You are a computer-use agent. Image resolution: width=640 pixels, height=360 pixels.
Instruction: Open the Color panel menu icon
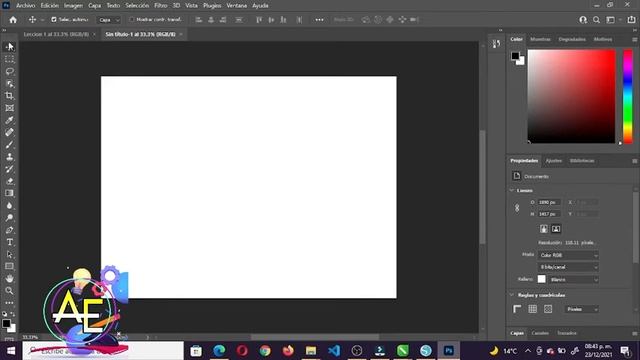point(635,40)
